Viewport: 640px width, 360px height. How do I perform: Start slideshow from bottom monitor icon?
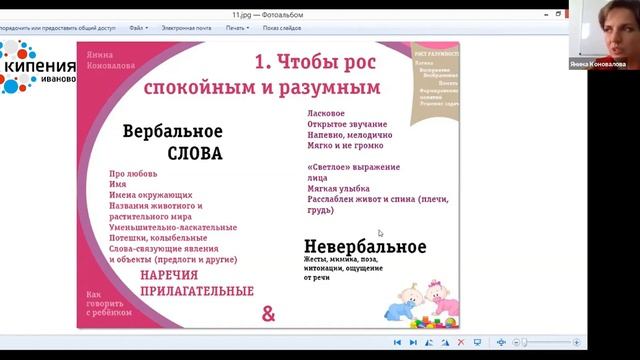pos(477,342)
